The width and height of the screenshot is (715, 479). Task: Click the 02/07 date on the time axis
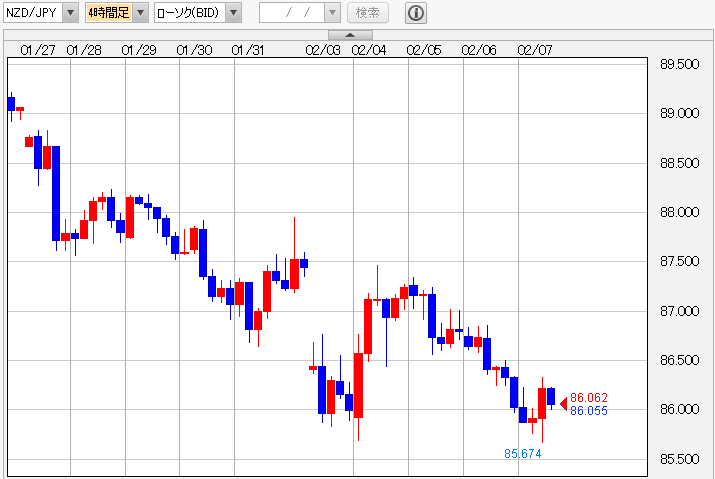[x=534, y=49]
